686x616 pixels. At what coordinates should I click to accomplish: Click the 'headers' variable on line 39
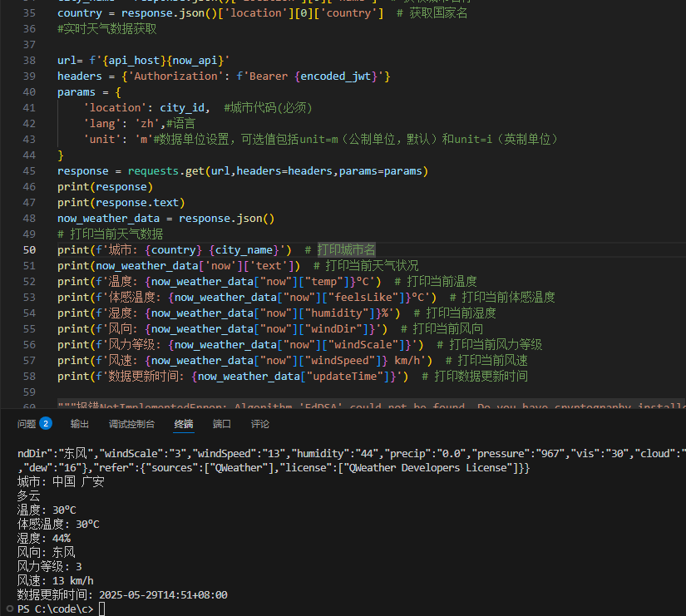point(80,76)
